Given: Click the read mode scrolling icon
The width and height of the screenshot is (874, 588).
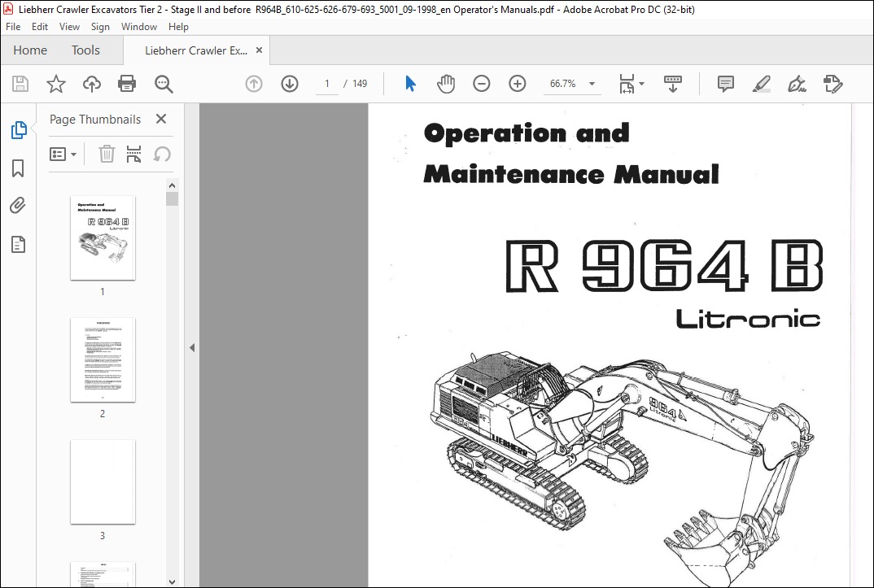Looking at the screenshot, I should click(x=673, y=84).
